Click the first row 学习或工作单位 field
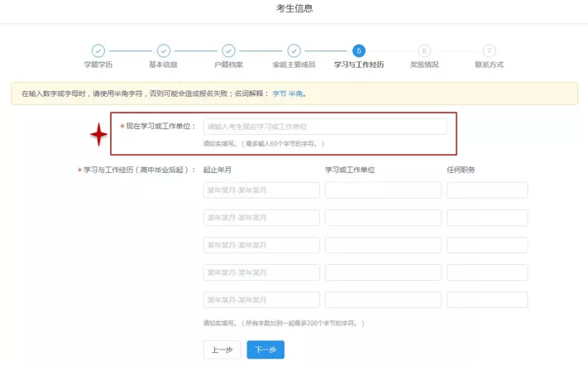 click(x=383, y=190)
